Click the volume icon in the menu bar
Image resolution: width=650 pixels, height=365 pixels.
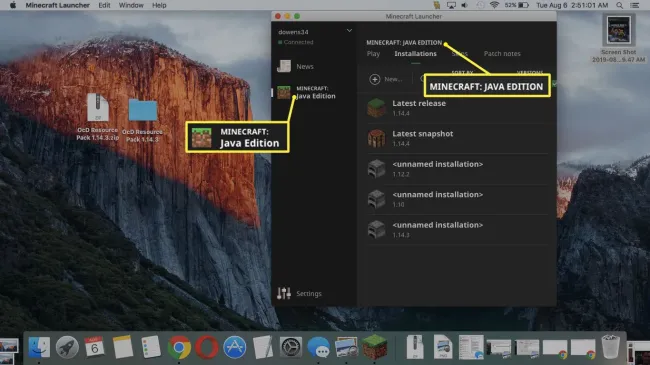pos(465,5)
